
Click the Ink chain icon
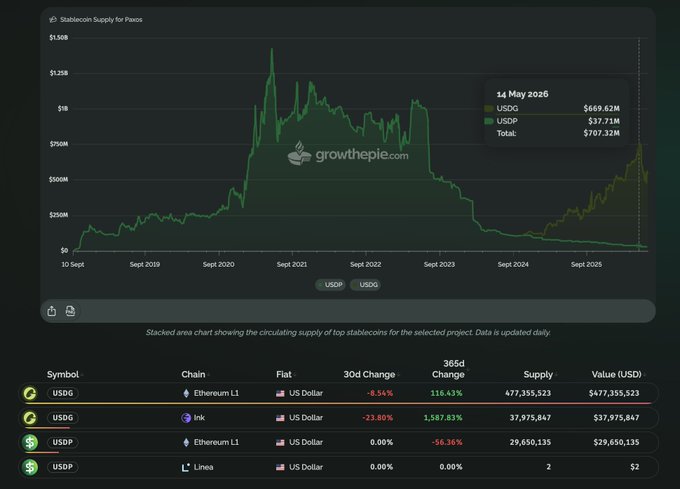click(186, 418)
